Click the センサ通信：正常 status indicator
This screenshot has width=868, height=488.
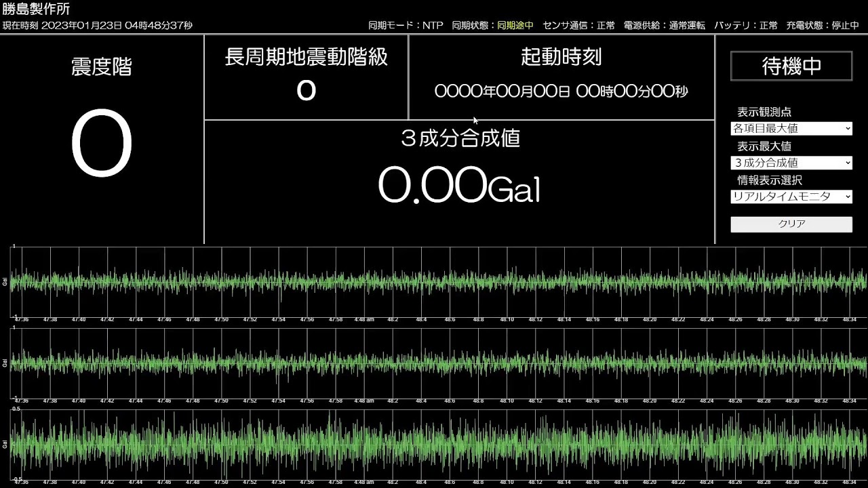pos(578,25)
